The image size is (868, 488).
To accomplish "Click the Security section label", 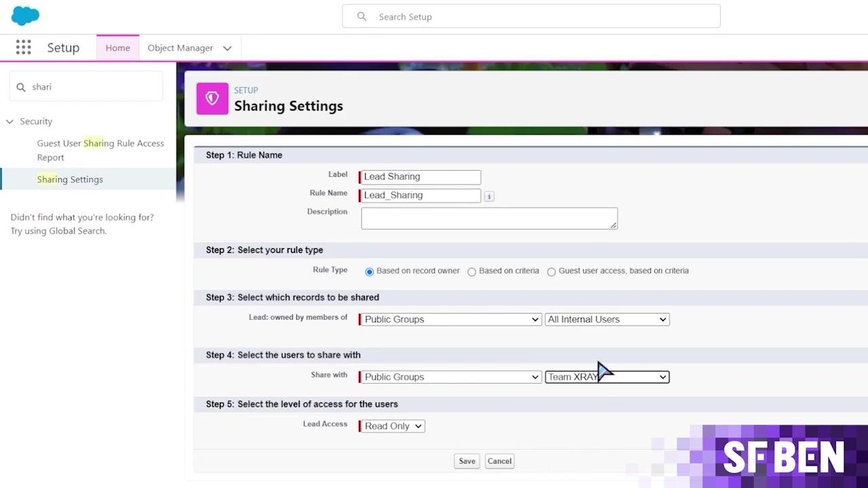I will point(36,121).
